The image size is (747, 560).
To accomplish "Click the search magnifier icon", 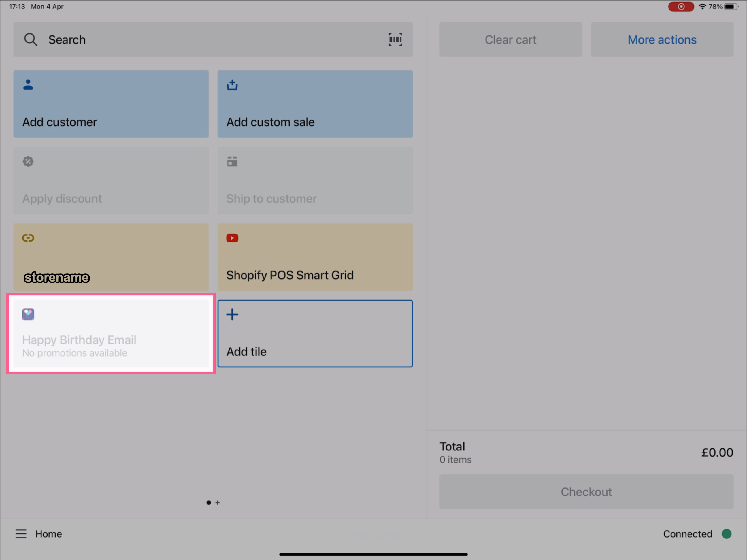I will (x=30, y=39).
